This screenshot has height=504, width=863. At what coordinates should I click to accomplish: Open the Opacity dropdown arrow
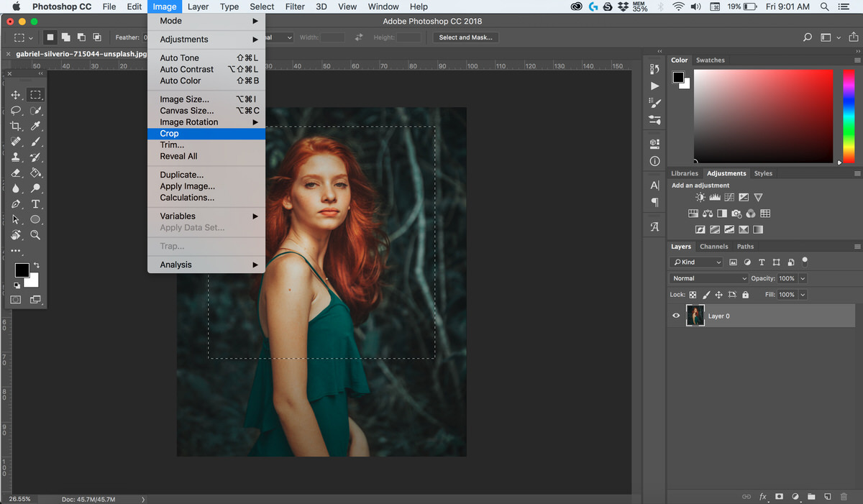click(803, 278)
